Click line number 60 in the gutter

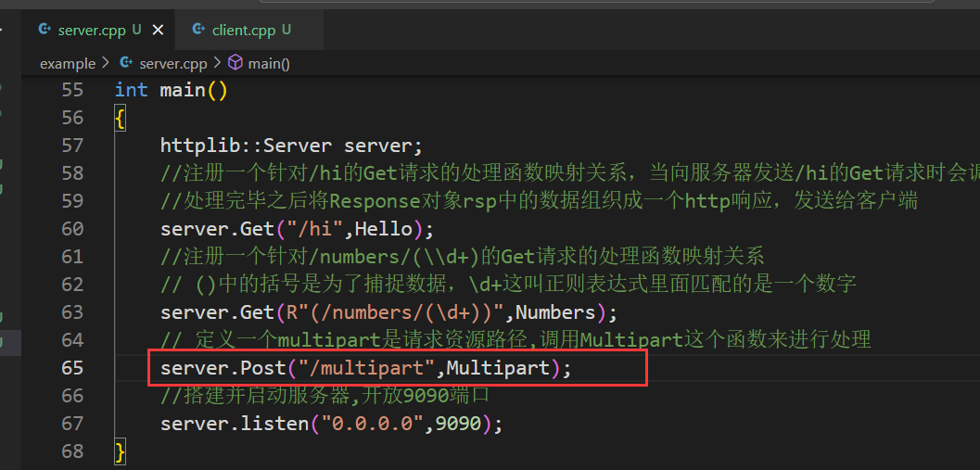click(x=72, y=229)
